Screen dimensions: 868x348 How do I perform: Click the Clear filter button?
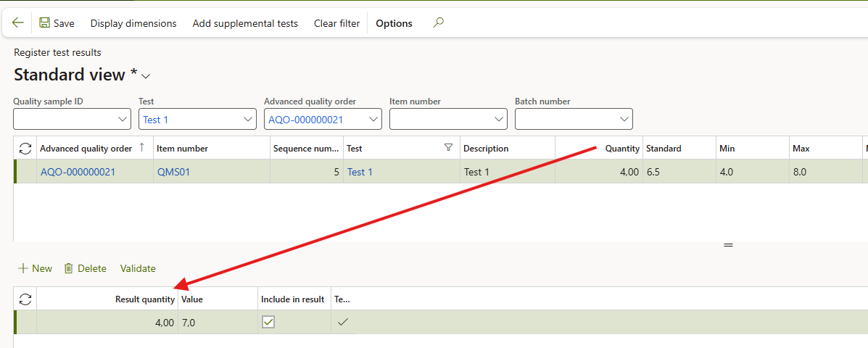[336, 23]
